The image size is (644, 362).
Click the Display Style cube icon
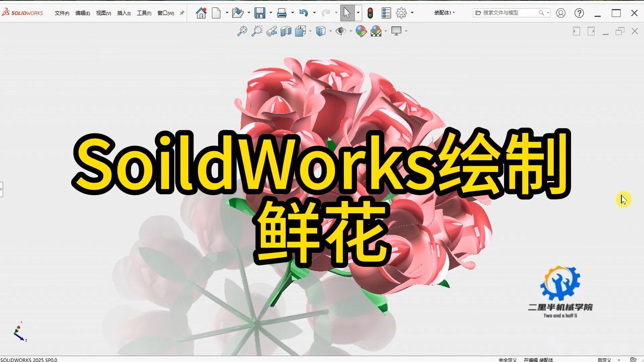321,31
